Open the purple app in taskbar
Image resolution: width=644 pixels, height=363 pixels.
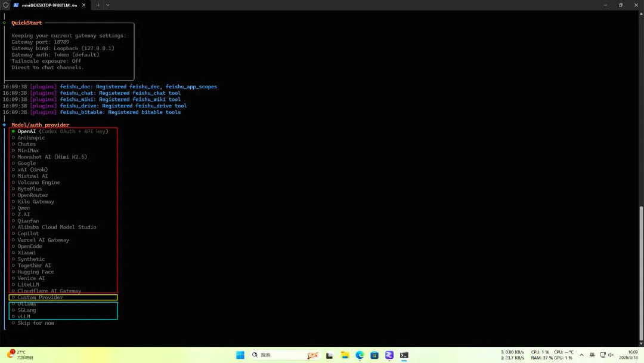pyautogui.click(x=389, y=355)
